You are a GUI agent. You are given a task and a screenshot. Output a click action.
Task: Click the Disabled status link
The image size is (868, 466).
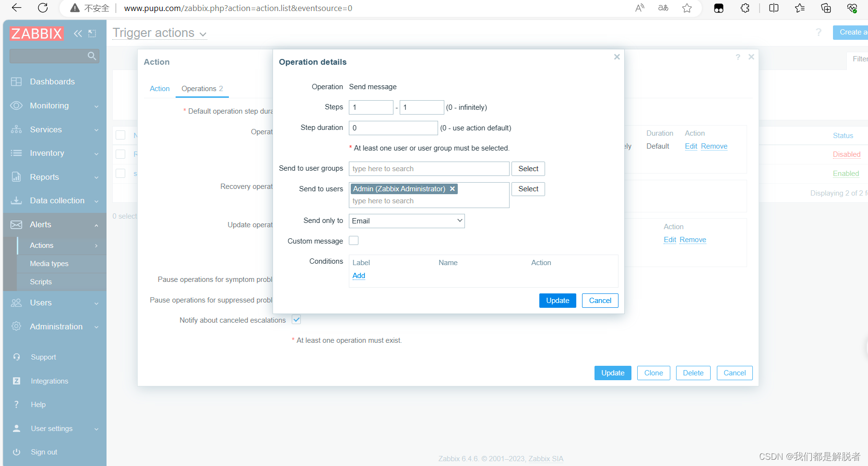(x=846, y=154)
